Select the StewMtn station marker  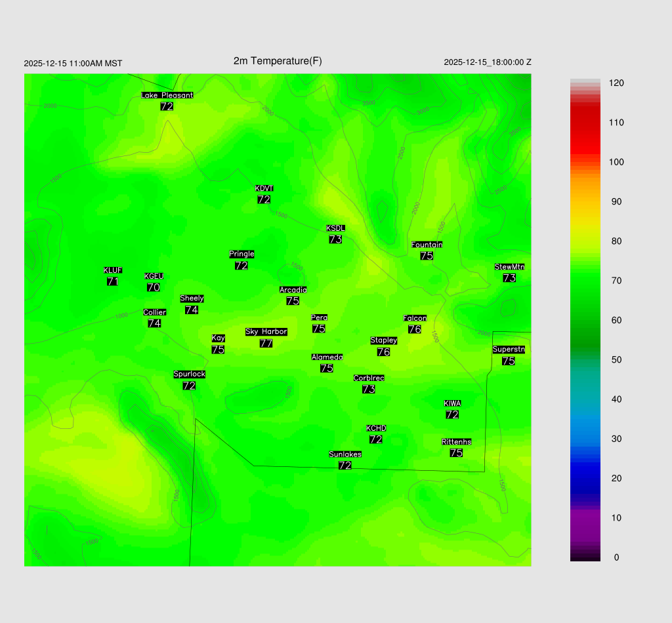tap(509, 272)
